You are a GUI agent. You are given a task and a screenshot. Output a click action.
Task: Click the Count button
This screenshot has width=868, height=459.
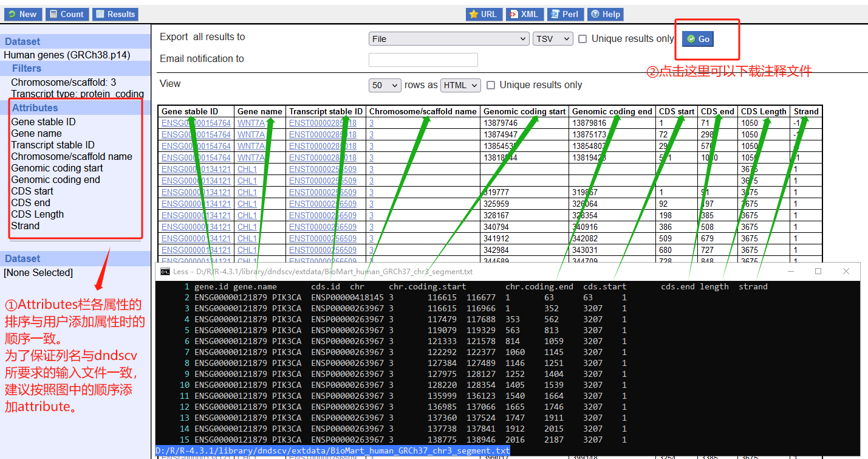click(x=67, y=14)
